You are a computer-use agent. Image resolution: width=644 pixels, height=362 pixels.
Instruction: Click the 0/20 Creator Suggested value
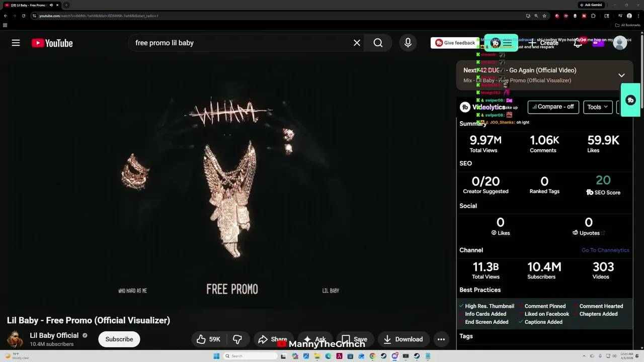pyautogui.click(x=486, y=181)
